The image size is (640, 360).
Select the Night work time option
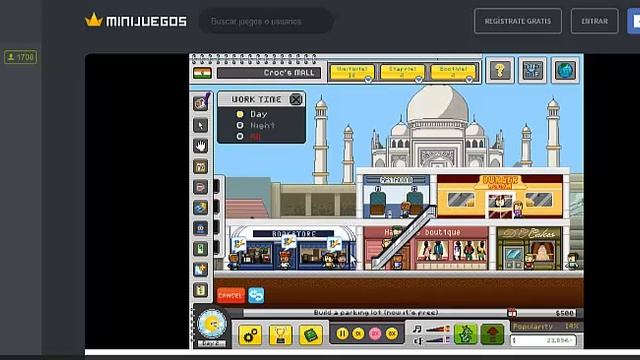point(240,125)
